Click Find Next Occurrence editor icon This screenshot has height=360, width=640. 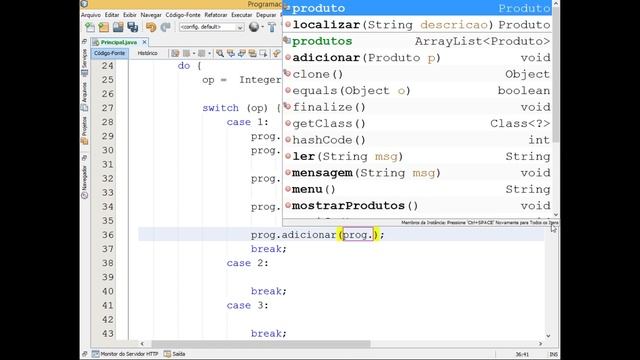pos(242,53)
